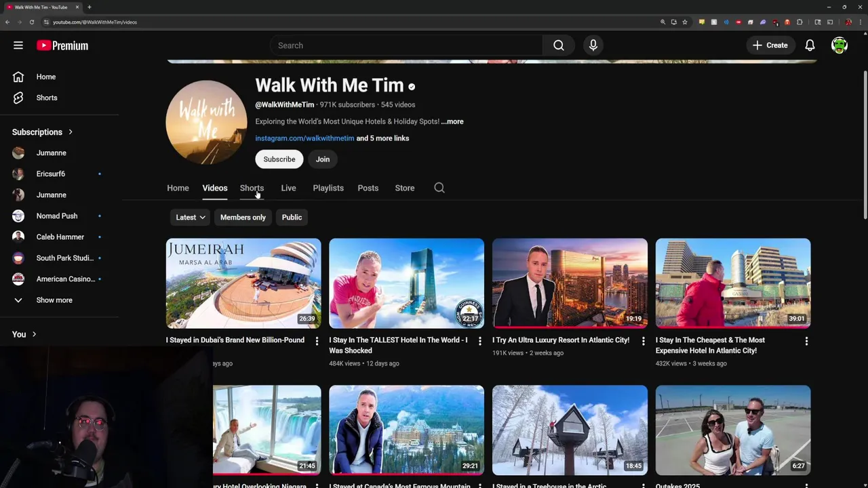Open the Playlists tab
868x488 pixels.
click(x=328, y=188)
